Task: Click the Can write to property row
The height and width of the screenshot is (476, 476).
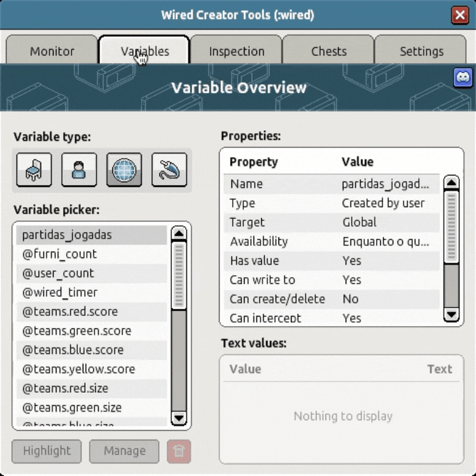Action: pos(331,280)
